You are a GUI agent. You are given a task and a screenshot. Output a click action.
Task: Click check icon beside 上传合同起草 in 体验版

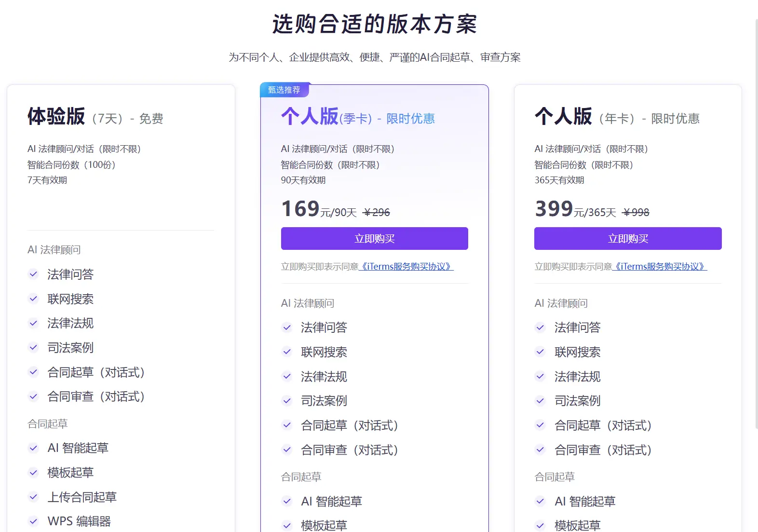(33, 497)
